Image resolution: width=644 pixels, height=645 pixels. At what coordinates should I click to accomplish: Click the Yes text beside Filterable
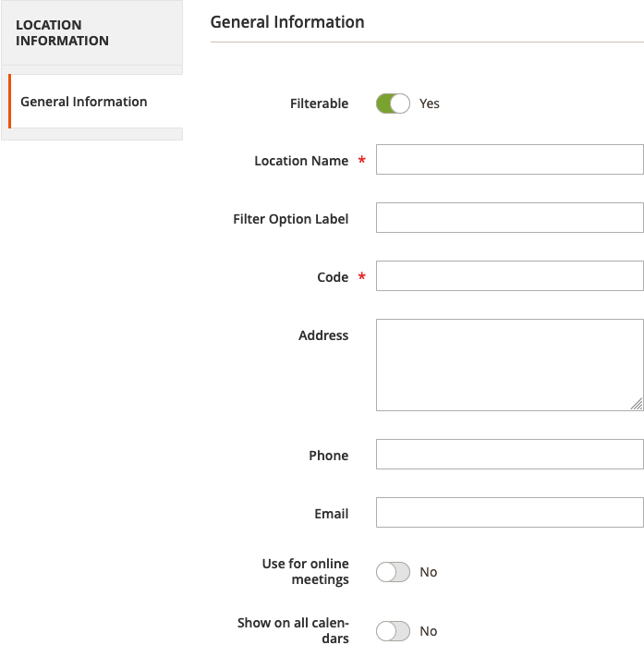430,103
